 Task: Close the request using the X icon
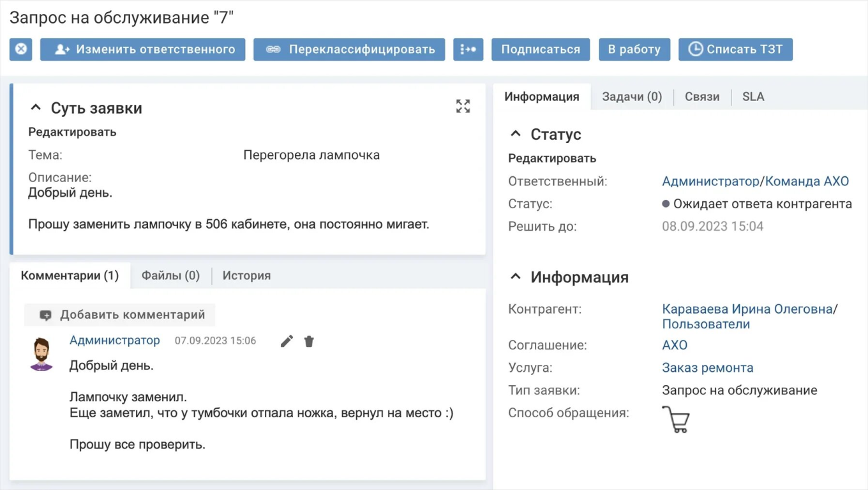[20, 49]
